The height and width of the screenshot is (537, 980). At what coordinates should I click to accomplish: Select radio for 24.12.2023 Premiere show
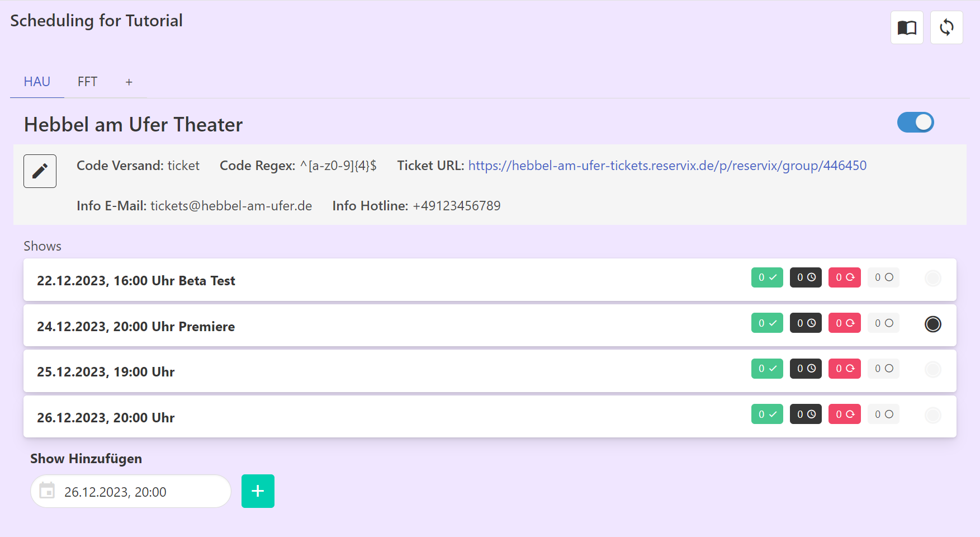click(932, 324)
